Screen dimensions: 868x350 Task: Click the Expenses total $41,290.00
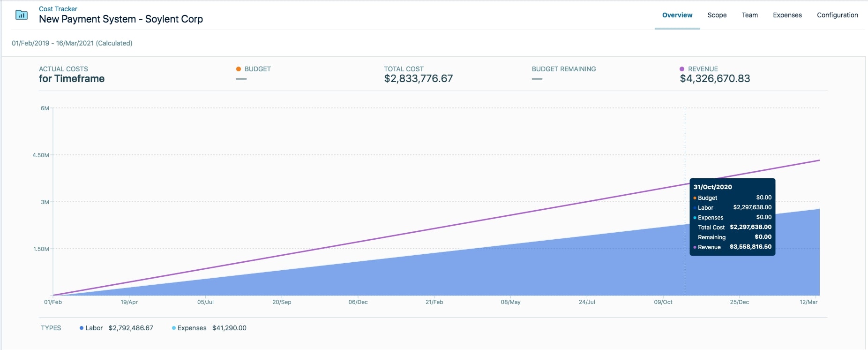coord(229,328)
